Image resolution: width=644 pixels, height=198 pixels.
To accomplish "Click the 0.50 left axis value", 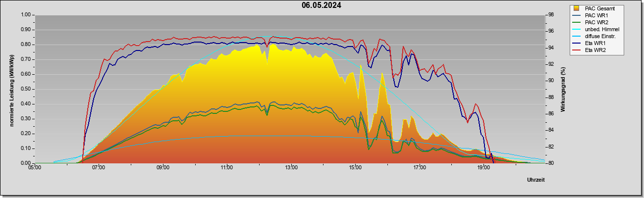I will [25, 89].
